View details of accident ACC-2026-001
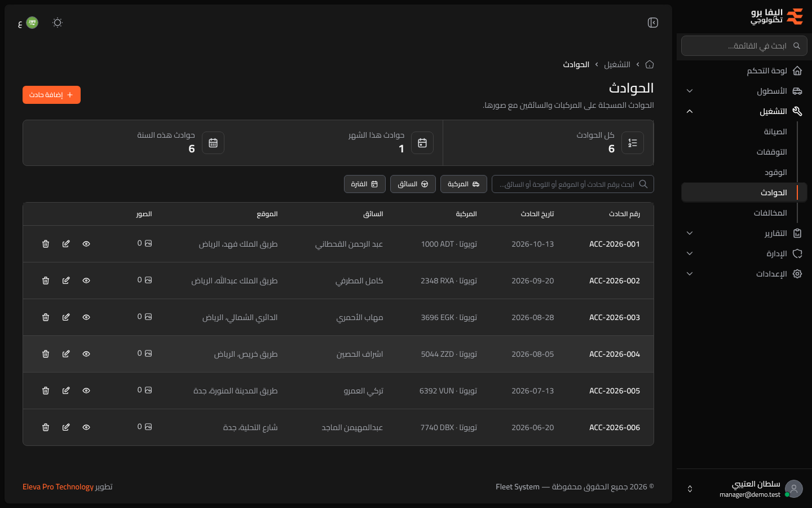The height and width of the screenshot is (508, 812). (x=86, y=244)
